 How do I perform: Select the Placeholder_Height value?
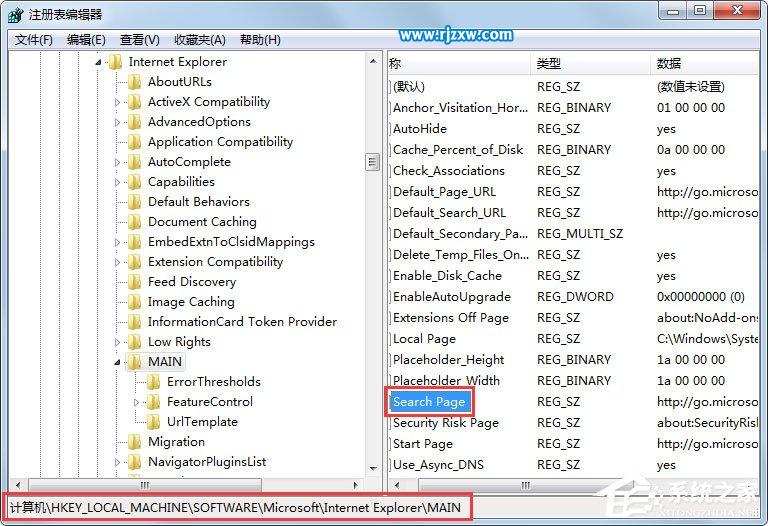[x=448, y=360]
